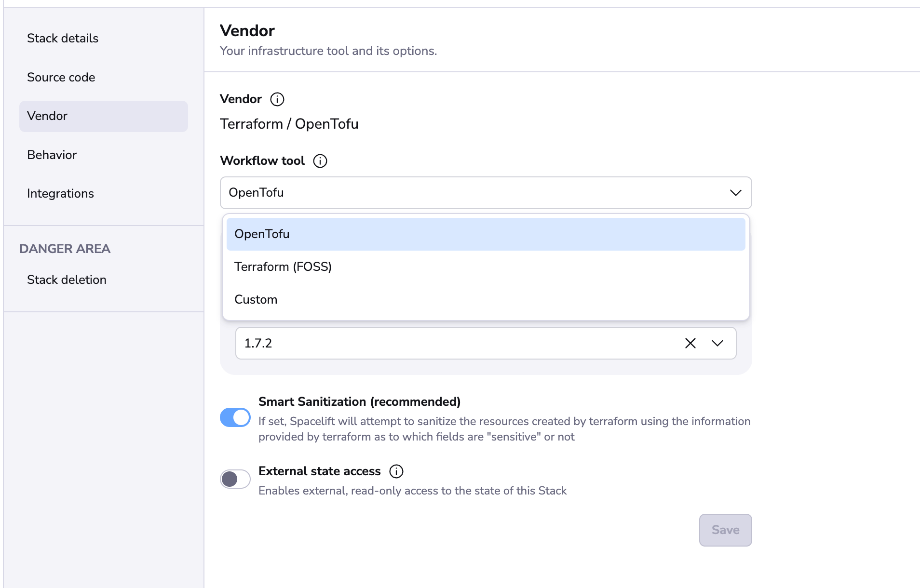Collapse the Workflow tool dropdown chevron
Image resolution: width=920 pixels, height=588 pixels.
[x=735, y=192]
